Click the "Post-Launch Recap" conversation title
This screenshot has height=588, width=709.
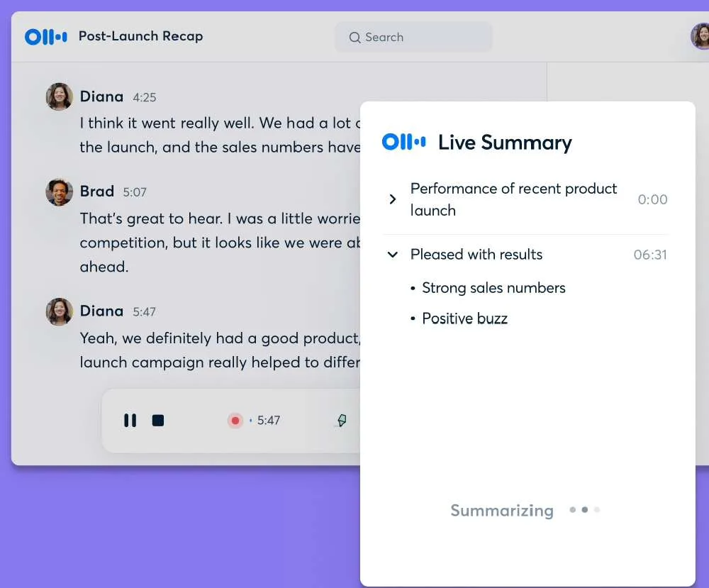[x=140, y=36]
